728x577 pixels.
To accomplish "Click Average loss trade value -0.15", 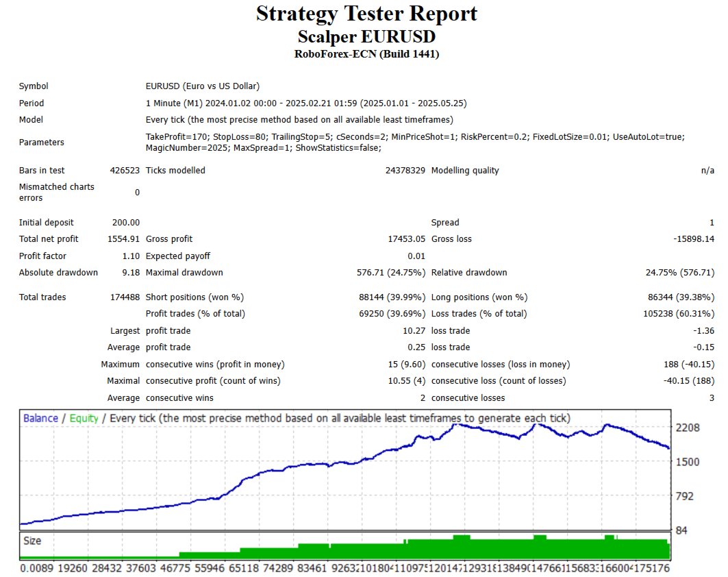I will (x=703, y=347).
